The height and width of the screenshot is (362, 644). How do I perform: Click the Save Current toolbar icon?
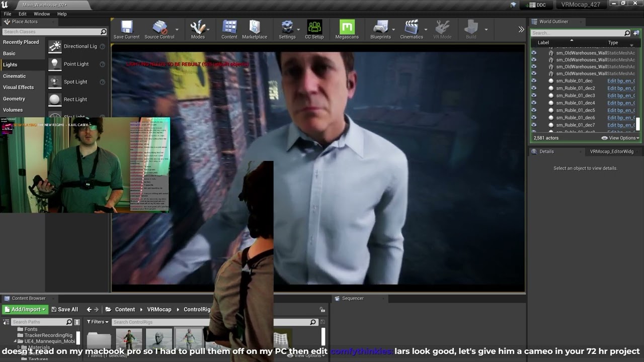coord(126,30)
